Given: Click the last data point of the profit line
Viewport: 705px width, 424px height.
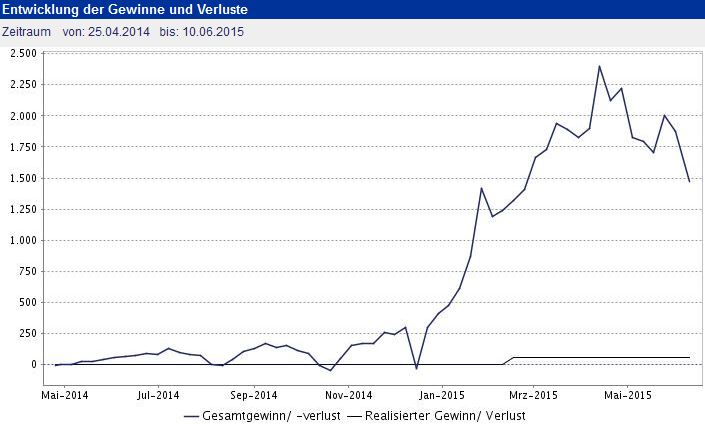Looking at the screenshot, I should tap(689, 181).
